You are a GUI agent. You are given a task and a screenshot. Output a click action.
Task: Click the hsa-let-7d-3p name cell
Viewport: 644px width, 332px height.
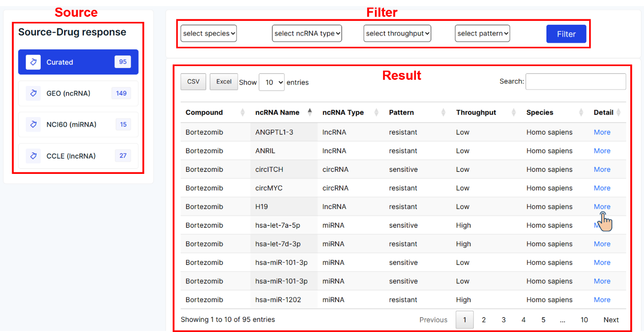click(284, 244)
